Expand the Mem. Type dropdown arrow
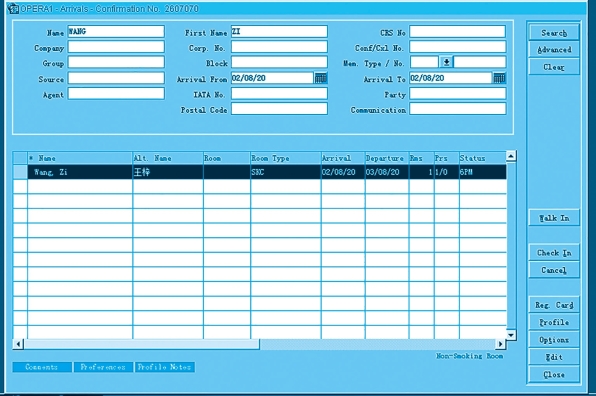596x396 pixels. point(446,62)
